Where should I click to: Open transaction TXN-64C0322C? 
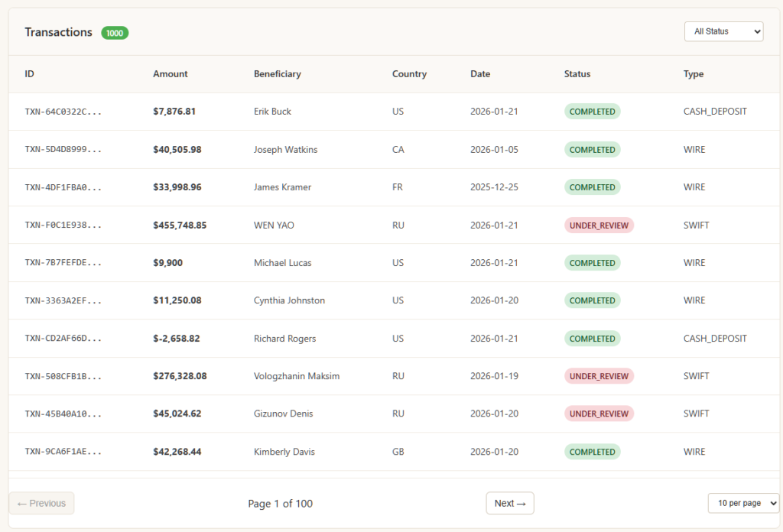pyautogui.click(x=63, y=112)
